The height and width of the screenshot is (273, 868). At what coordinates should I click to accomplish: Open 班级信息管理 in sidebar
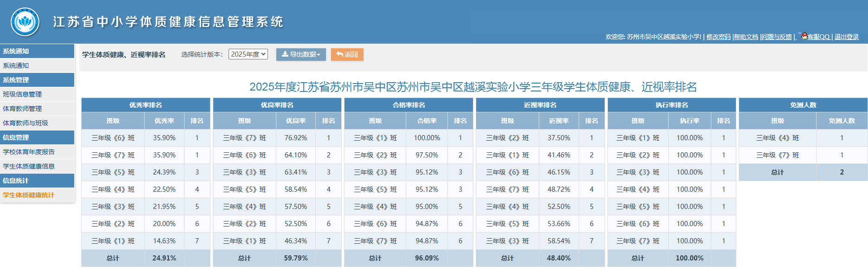tap(22, 94)
